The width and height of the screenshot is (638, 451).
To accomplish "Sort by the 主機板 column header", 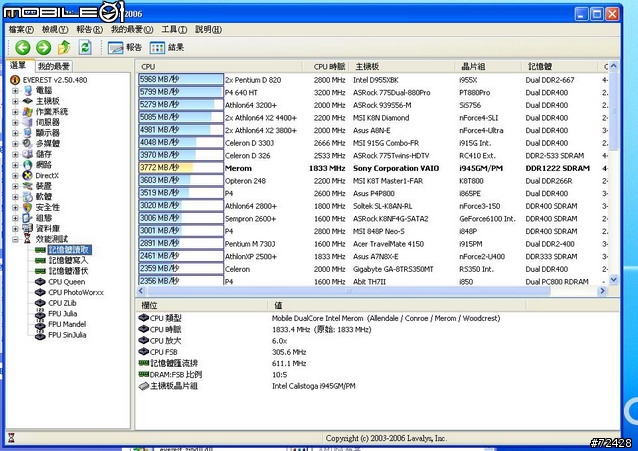I will click(x=402, y=66).
